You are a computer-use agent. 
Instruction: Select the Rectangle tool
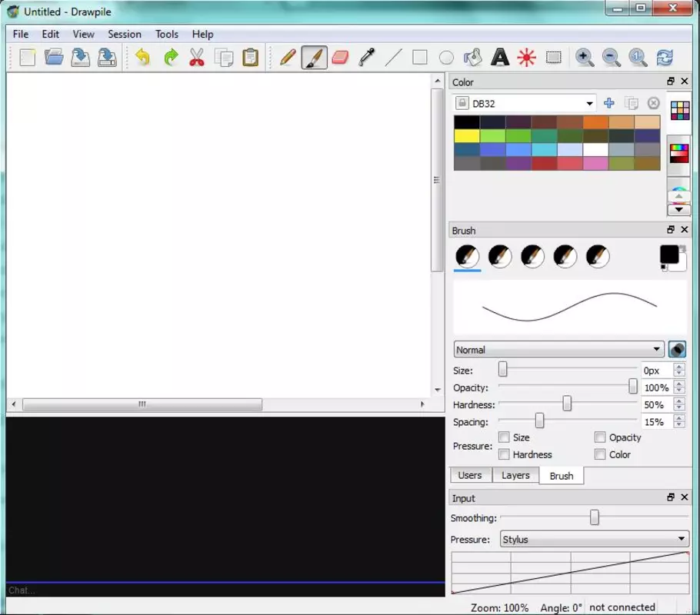coord(420,58)
